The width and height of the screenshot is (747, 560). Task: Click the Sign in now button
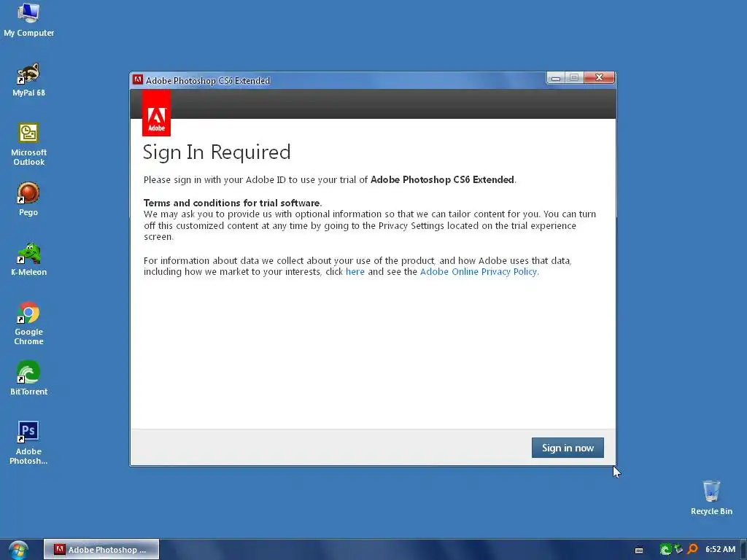(568, 448)
